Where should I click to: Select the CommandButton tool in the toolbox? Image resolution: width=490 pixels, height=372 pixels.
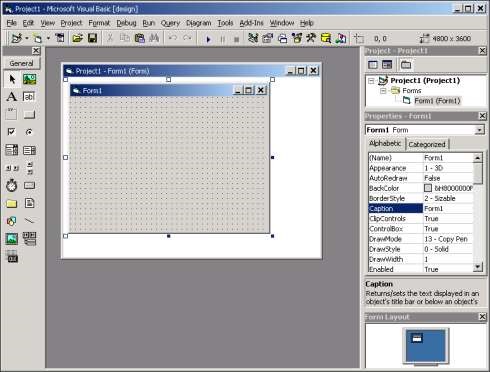(29, 114)
